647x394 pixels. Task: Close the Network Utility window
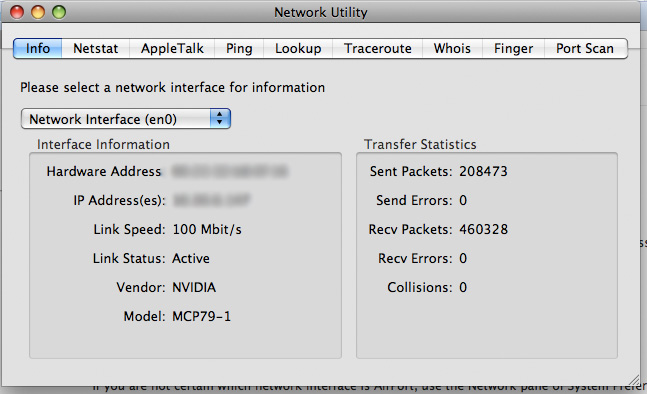click(x=17, y=12)
